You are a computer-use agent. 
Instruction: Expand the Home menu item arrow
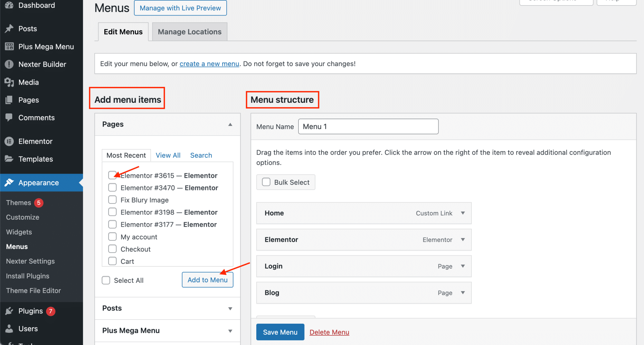463,213
